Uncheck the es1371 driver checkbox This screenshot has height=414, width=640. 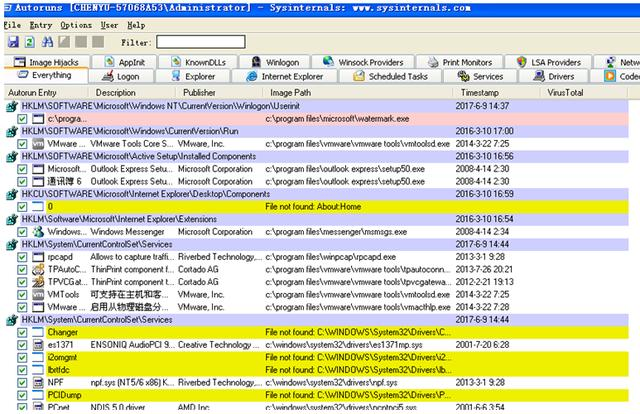(x=22, y=345)
